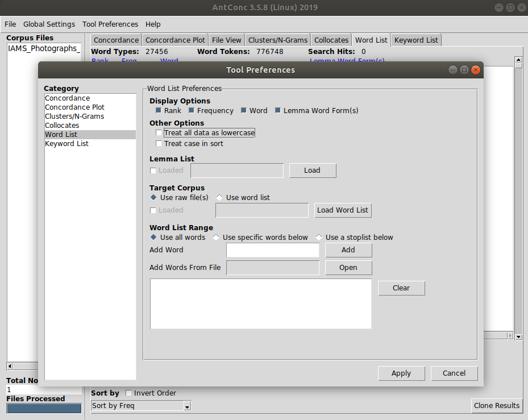The height and width of the screenshot is (420, 528).
Task: Open the Sort by Freq dropdown
Action: [x=187, y=406]
